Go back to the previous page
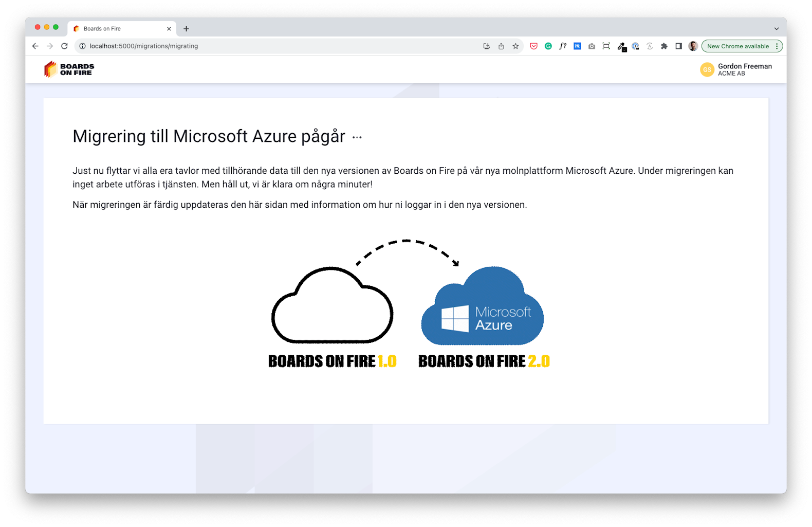Viewport: 812px width, 527px height. tap(35, 46)
